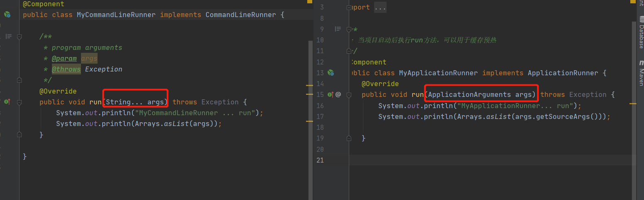Collapse the comment block starting on line 9
The width and height of the screenshot is (644, 200).
(x=349, y=29)
